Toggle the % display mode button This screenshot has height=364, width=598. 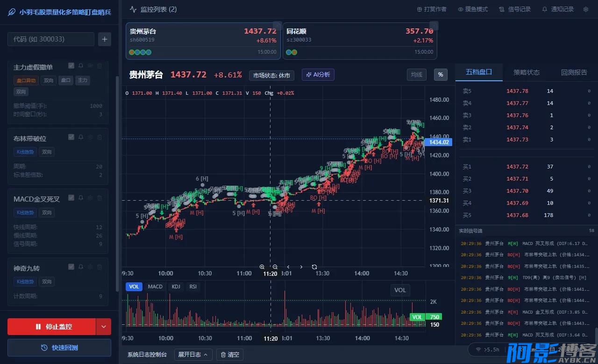tap(441, 75)
